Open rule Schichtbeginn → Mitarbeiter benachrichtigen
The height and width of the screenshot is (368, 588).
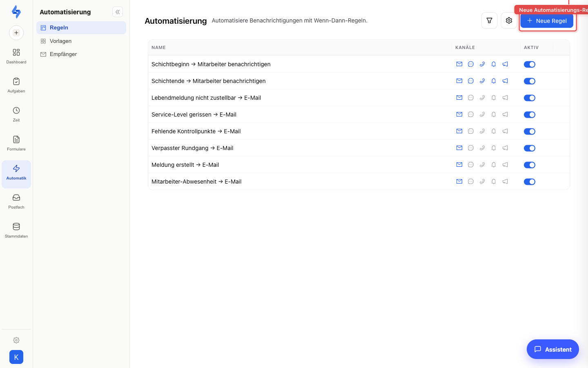click(211, 64)
